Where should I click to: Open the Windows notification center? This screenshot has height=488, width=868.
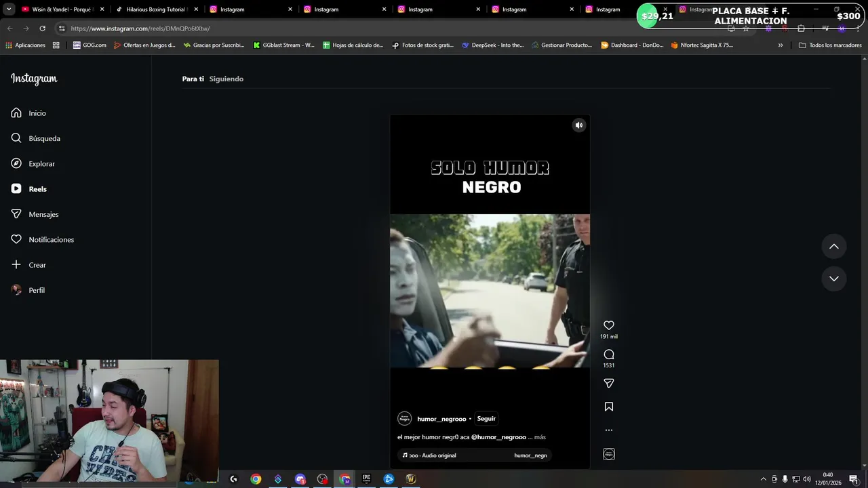pos(853,479)
